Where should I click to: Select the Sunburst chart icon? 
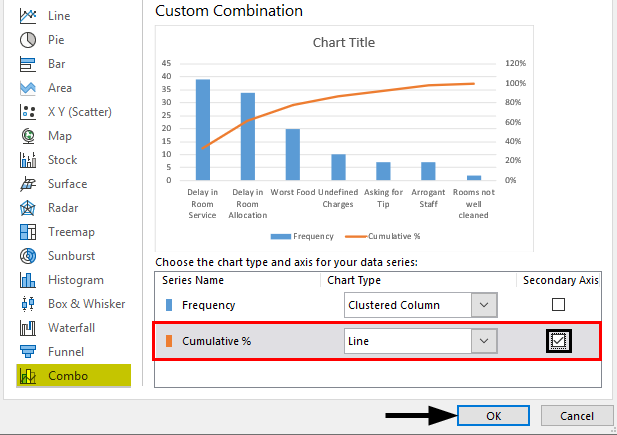28,256
